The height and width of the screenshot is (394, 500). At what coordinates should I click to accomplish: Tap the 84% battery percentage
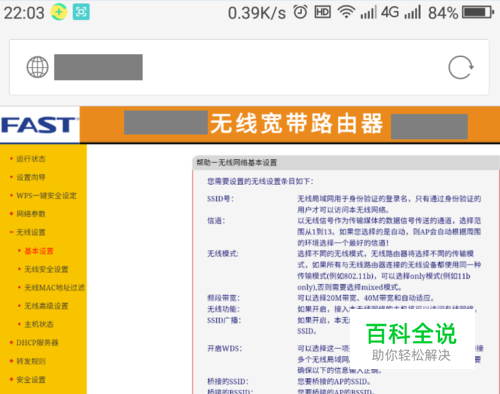pyautogui.click(x=443, y=13)
